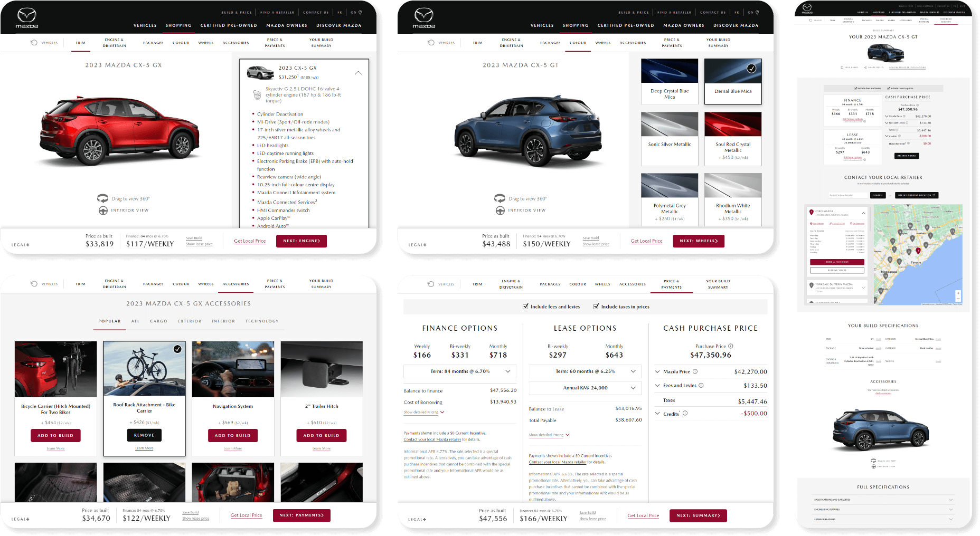This screenshot has height=536, width=980.
Task: Click the location pin icon beside ON above the blue CX-5 GT
Action: [x=757, y=12]
